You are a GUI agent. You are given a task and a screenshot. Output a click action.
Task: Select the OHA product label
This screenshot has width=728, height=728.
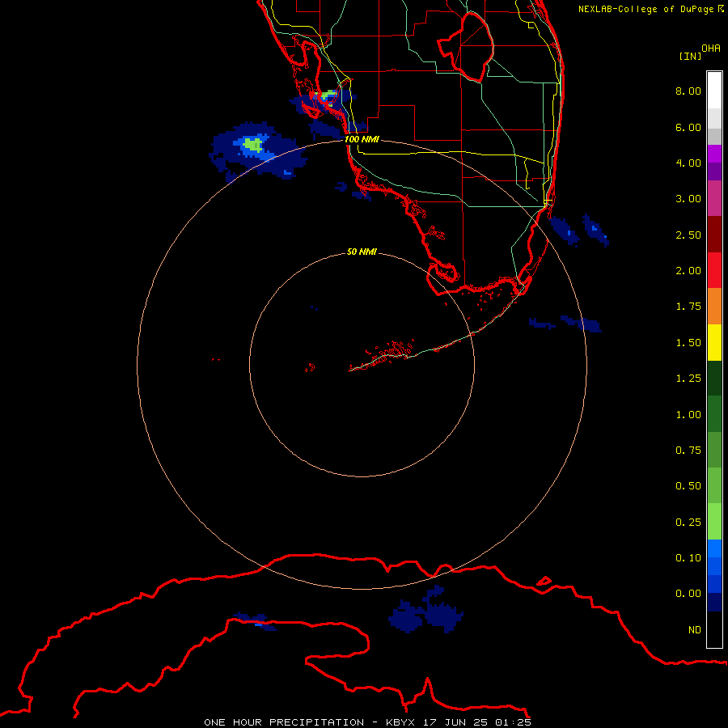tap(711, 49)
